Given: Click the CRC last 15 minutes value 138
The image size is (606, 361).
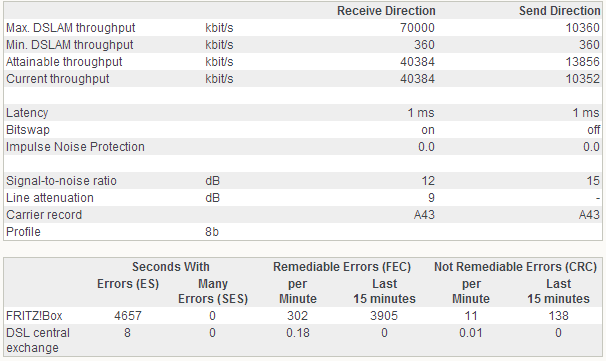Looking at the screenshot, I should [x=558, y=316].
